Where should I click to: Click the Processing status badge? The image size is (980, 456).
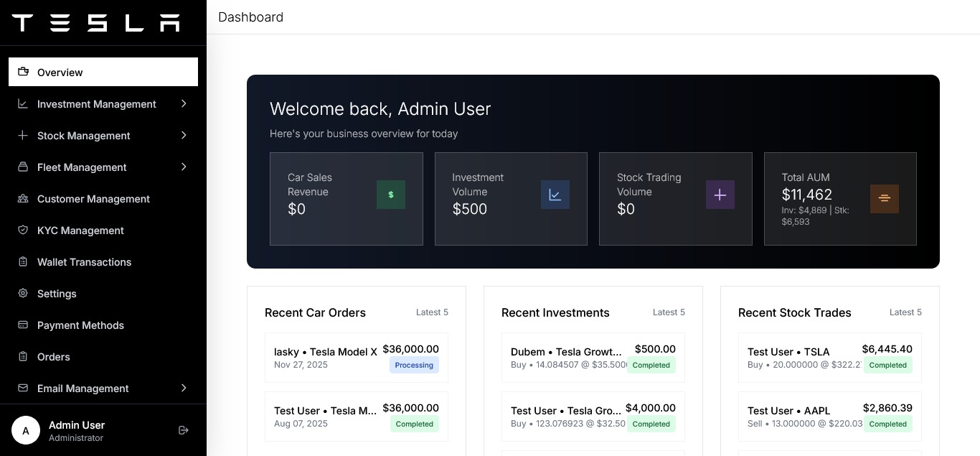[414, 365]
